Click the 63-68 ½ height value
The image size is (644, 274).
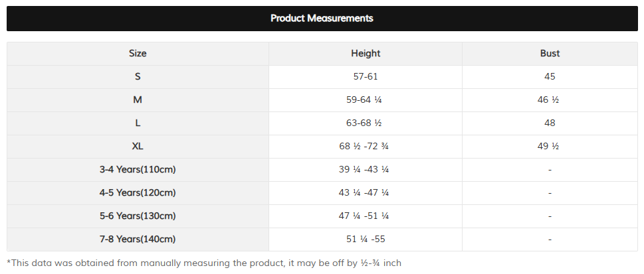tap(366, 123)
